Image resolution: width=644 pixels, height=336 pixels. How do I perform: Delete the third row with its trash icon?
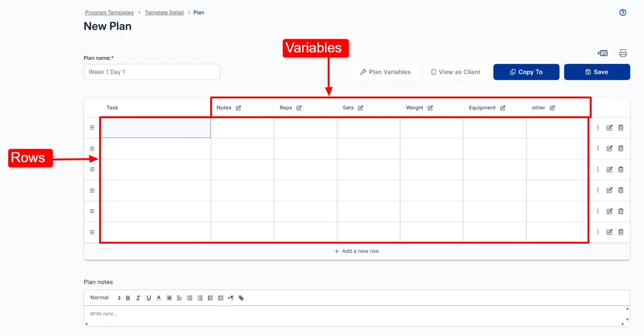pos(621,170)
